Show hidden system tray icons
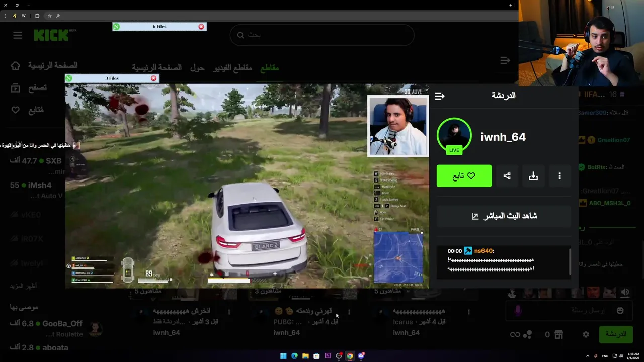 [588, 356]
